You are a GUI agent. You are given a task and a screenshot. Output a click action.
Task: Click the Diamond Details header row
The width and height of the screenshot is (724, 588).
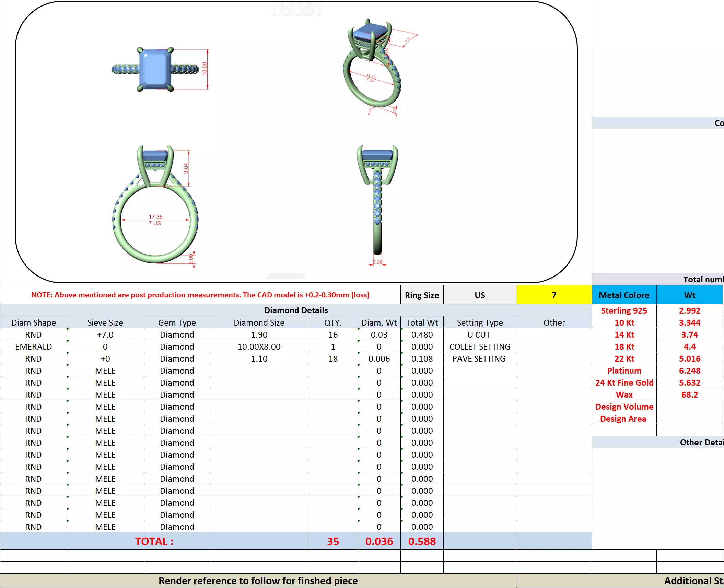click(296, 310)
